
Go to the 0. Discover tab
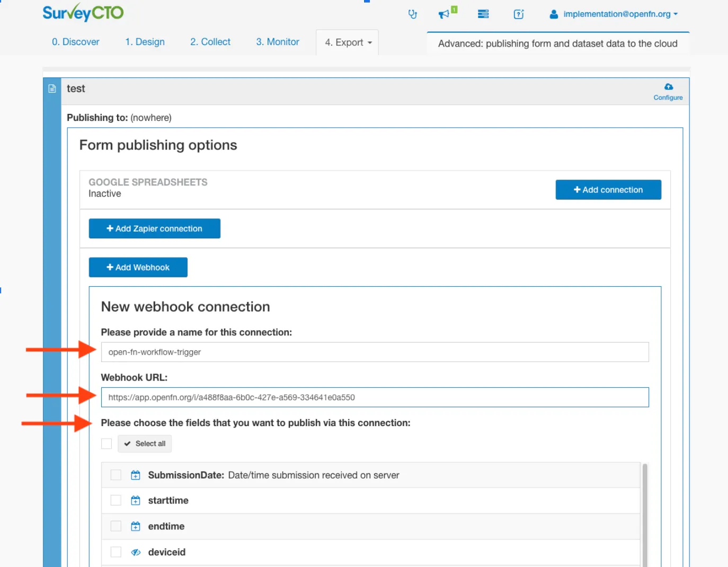[76, 42]
